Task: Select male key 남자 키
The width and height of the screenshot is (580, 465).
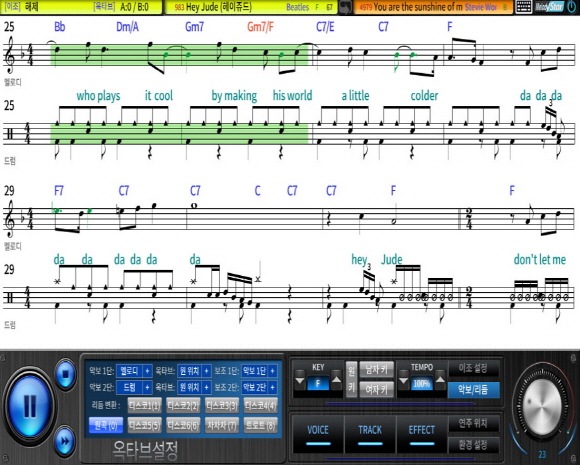Action: click(377, 369)
